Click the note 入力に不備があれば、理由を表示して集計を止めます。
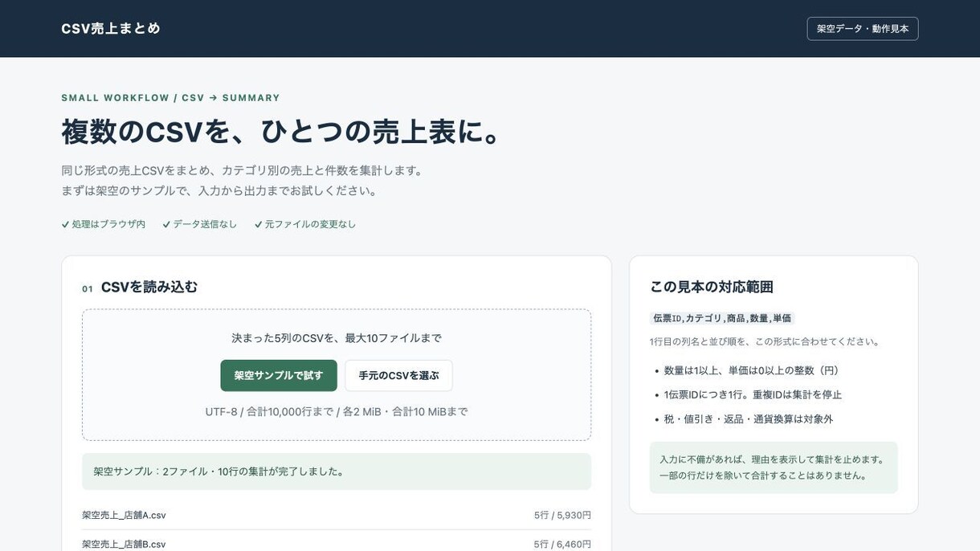 (774, 459)
